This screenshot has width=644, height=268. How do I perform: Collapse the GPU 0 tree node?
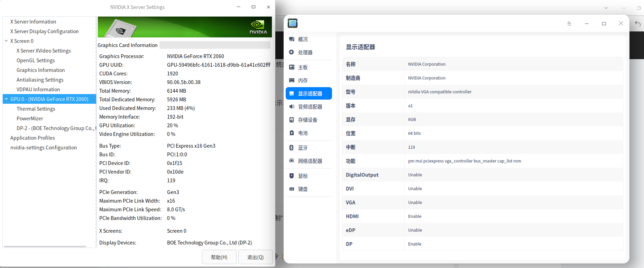click(x=6, y=99)
